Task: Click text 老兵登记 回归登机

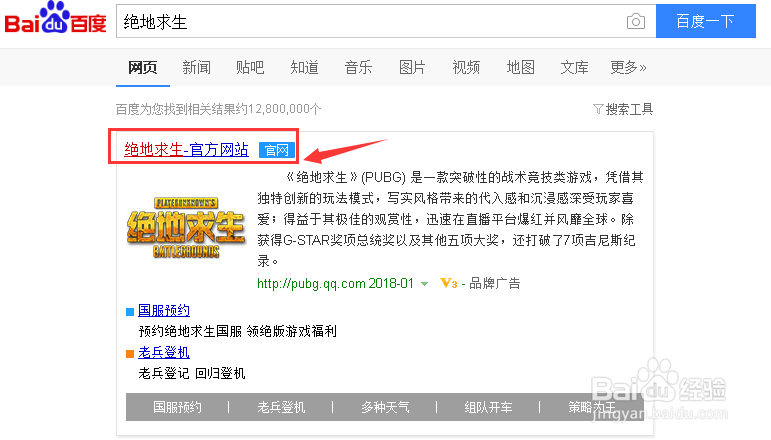Action: (x=192, y=374)
